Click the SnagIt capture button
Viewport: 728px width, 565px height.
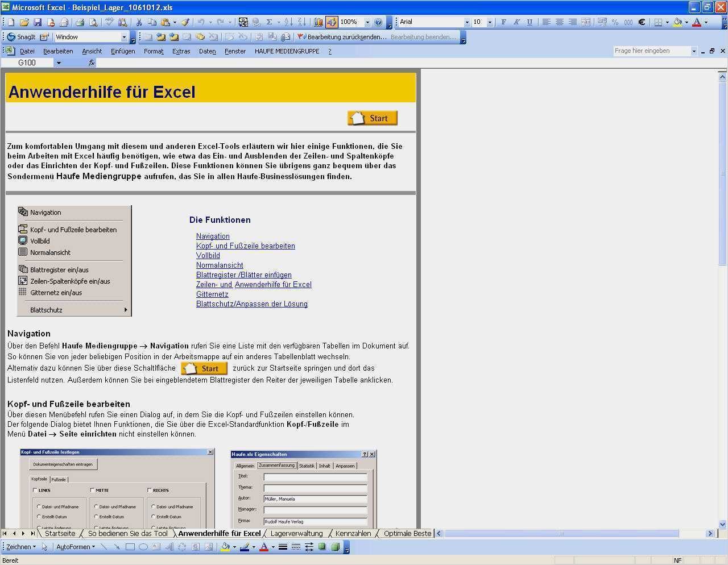[x=21, y=37]
